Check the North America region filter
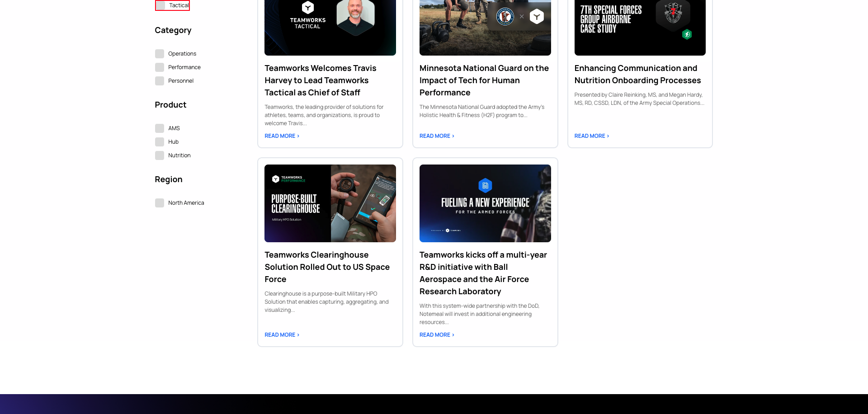The image size is (868, 414). 160,202
